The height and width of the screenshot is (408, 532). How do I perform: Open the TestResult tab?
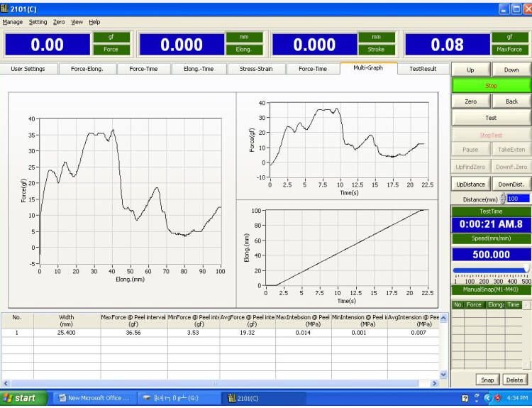coord(422,69)
